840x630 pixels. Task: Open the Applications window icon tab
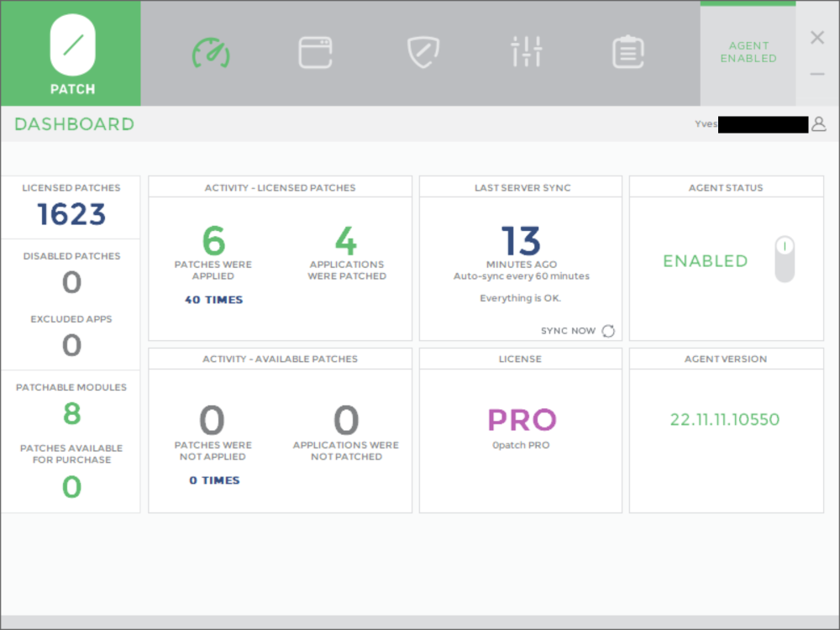(x=316, y=52)
